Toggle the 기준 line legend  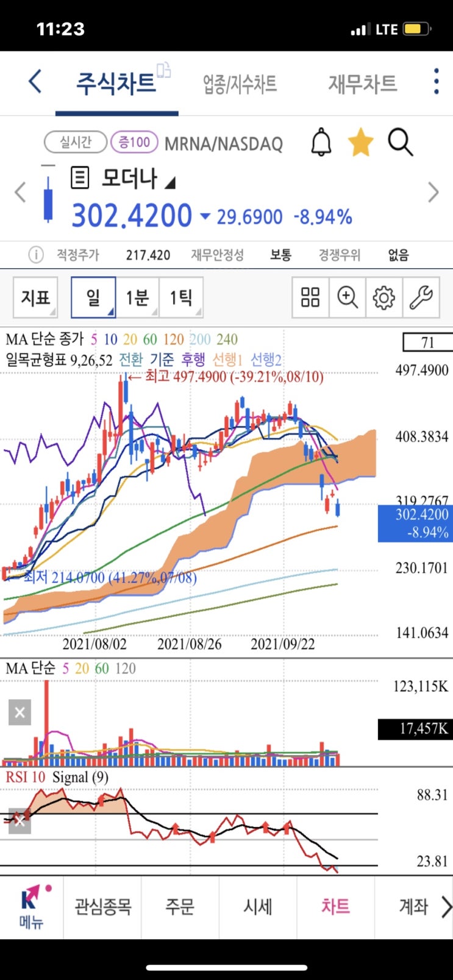162,360
